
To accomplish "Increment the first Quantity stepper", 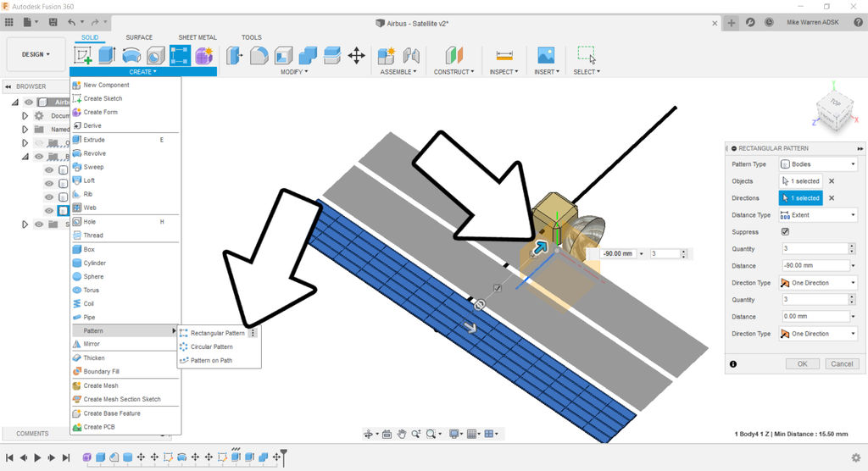I will click(852, 247).
